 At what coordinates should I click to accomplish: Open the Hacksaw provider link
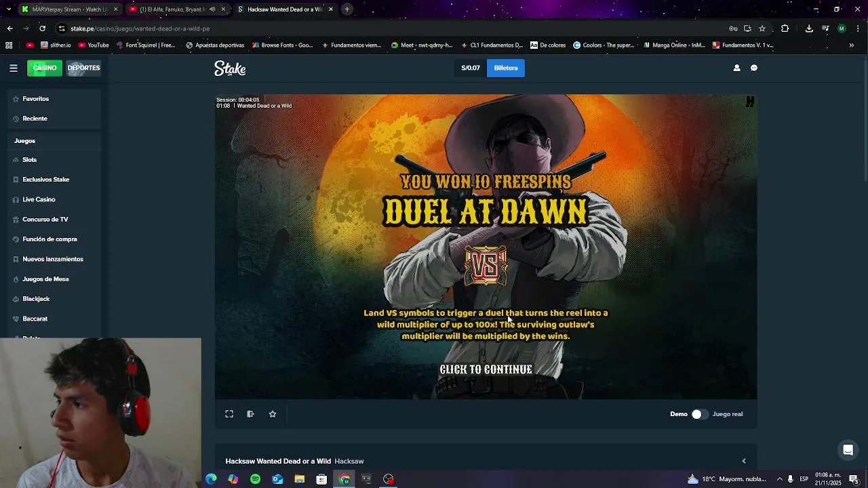[349, 461]
